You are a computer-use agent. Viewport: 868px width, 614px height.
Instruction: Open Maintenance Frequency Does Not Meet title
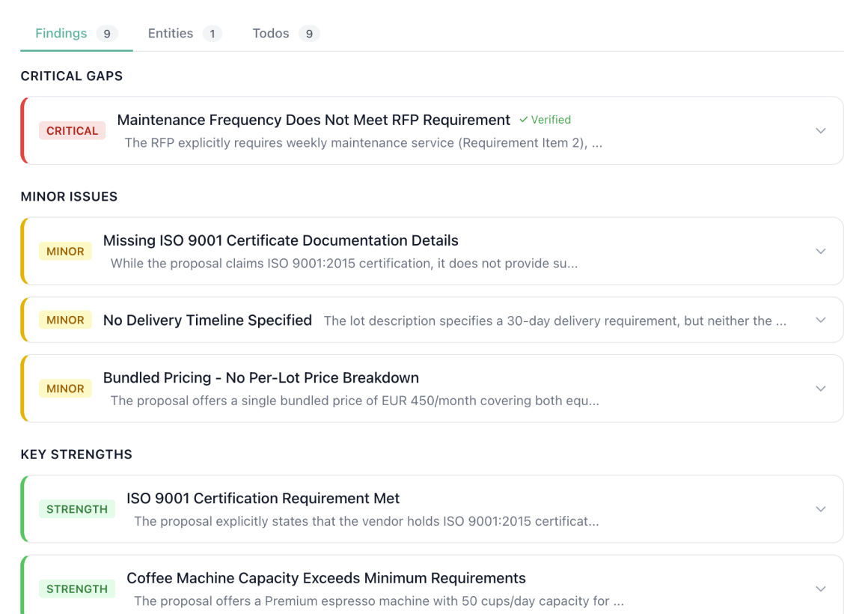coord(314,120)
